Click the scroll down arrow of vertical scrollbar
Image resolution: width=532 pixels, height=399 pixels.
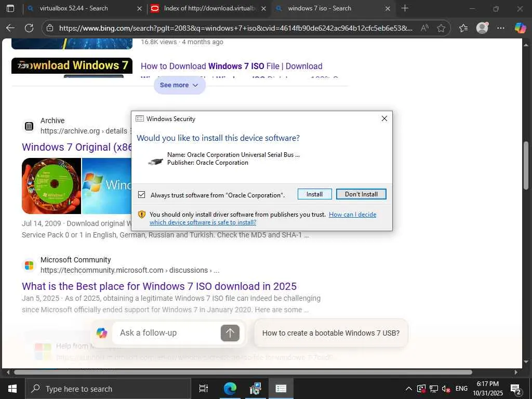526,362
